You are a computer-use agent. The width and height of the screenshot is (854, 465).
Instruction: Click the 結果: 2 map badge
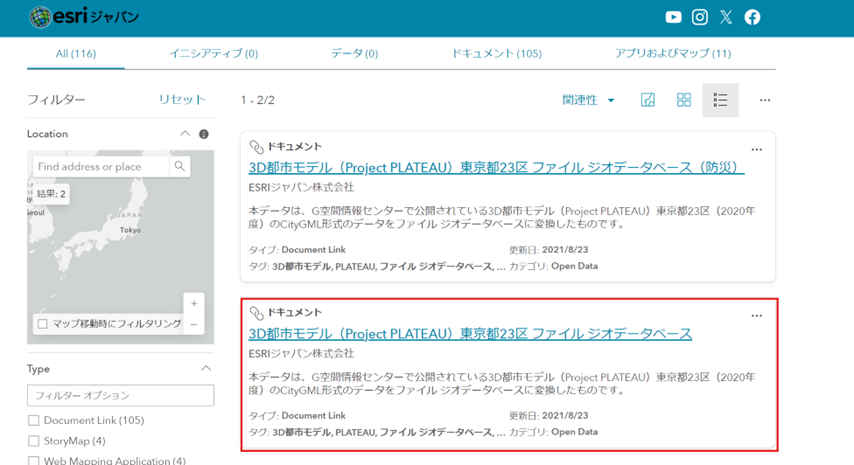click(51, 194)
